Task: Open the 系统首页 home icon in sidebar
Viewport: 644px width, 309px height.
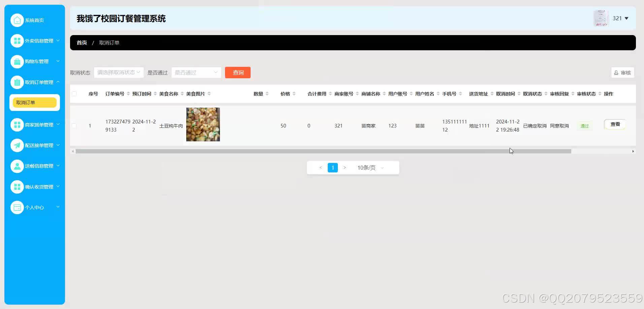Action: pos(17,20)
